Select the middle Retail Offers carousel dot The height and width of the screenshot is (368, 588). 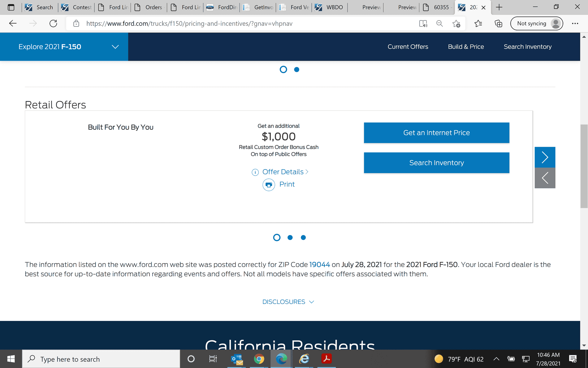tap(290, 238)
